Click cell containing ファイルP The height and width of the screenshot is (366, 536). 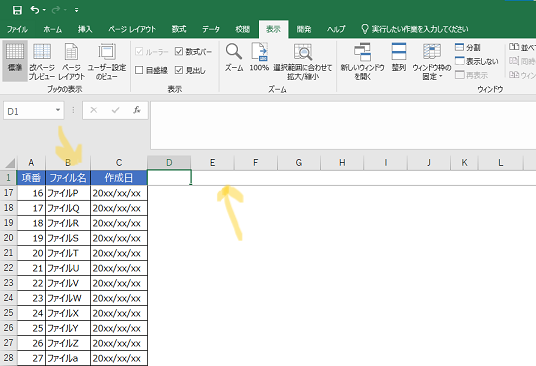[68, 193]
